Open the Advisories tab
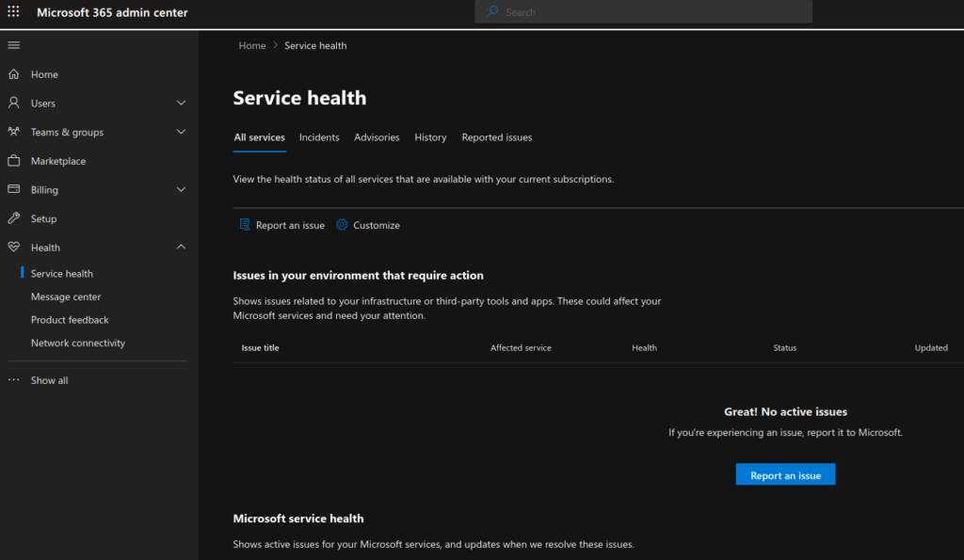The image size is (964, 560). [x=377, y=137]
